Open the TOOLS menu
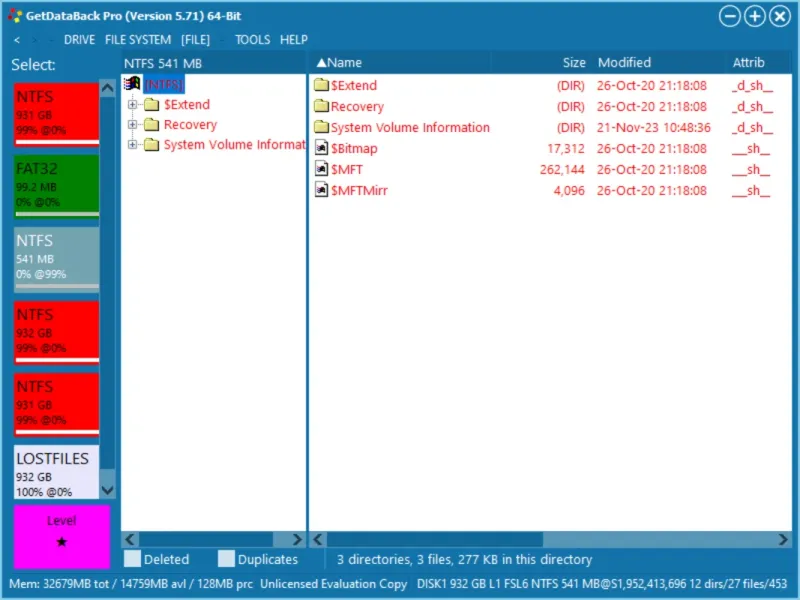Viewport: 800px width, 600px height. click(x=253, y=40)
